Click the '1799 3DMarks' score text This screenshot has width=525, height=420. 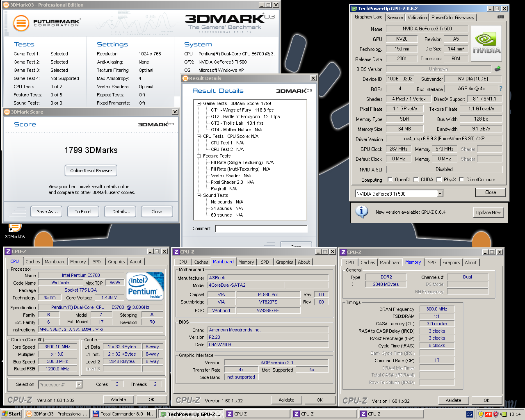coord(91,150)
